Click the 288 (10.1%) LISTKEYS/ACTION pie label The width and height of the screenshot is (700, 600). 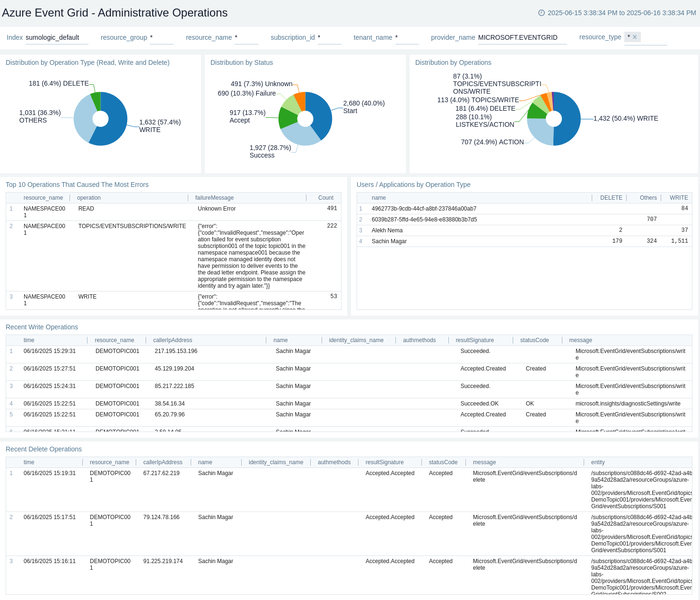pyautogui.click(x=485, y=121)
